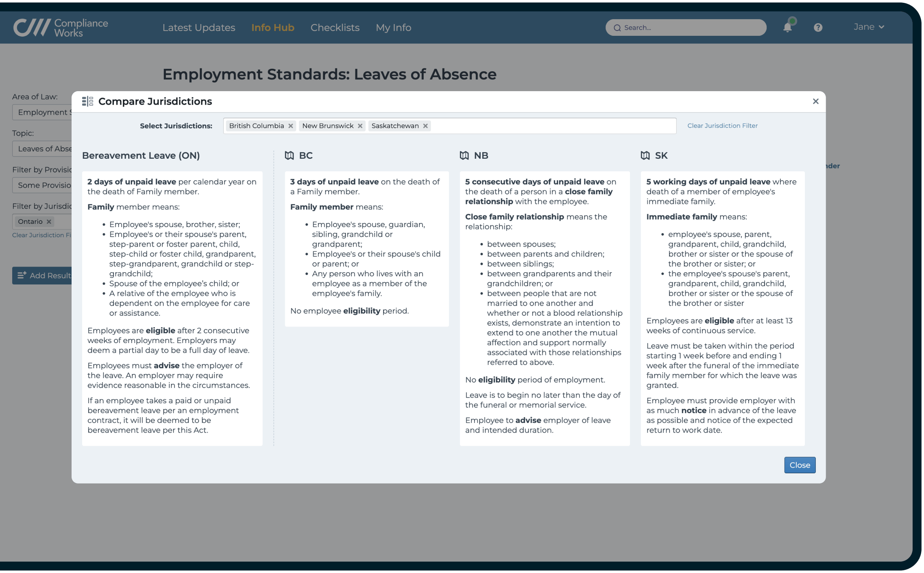The width and height of the screenshot is (924, 573).
Task: Open the Checklists section
Action: [335, 27]
